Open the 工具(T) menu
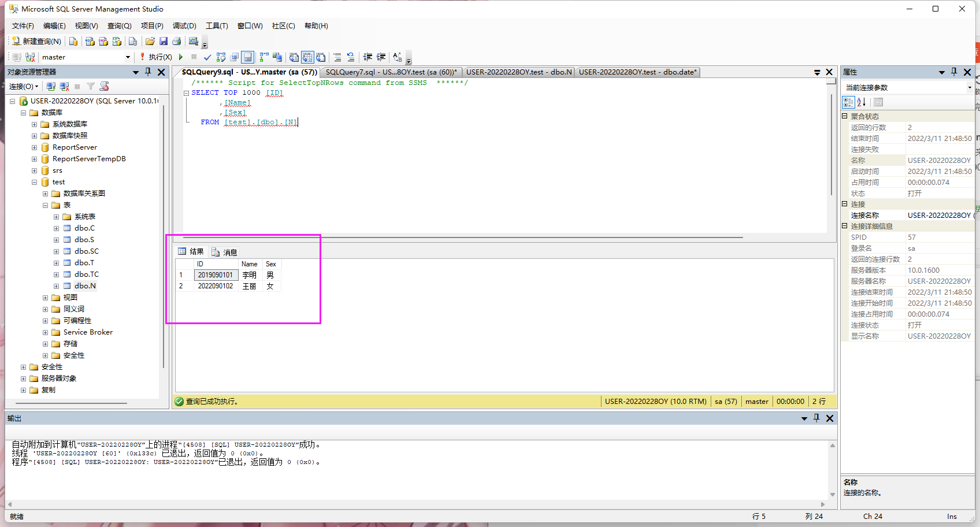 coord(217,26)
